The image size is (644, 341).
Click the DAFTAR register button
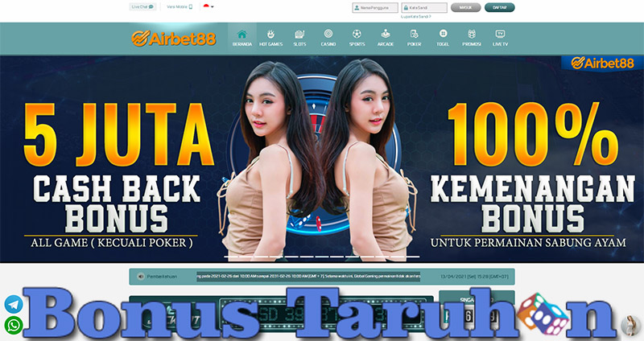499,7
